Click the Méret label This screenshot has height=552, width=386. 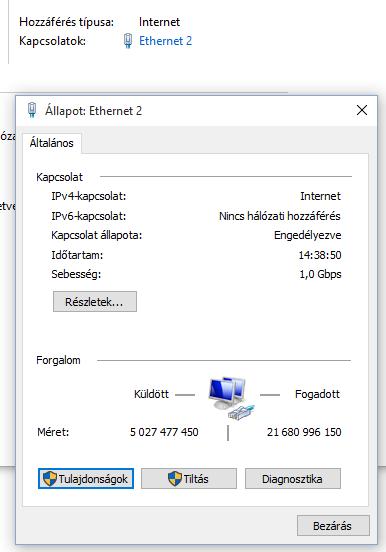53,432
